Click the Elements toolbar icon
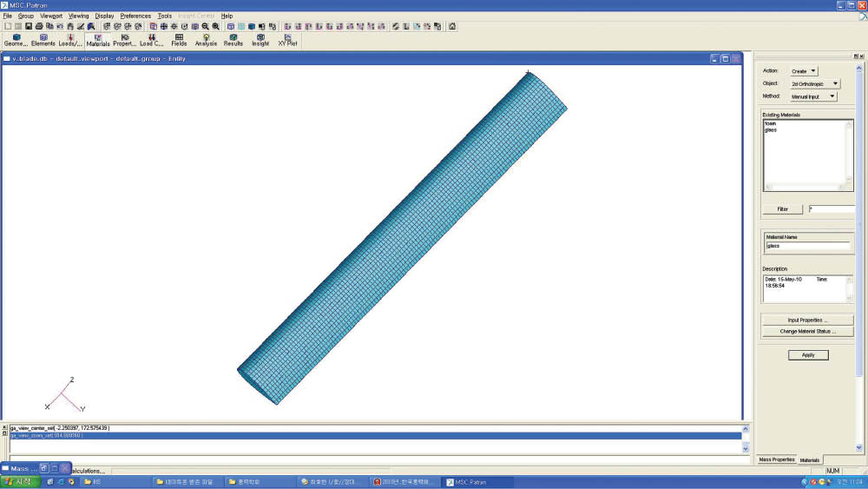This screenshot has width=868, height=489. click(x=43, y=39)
